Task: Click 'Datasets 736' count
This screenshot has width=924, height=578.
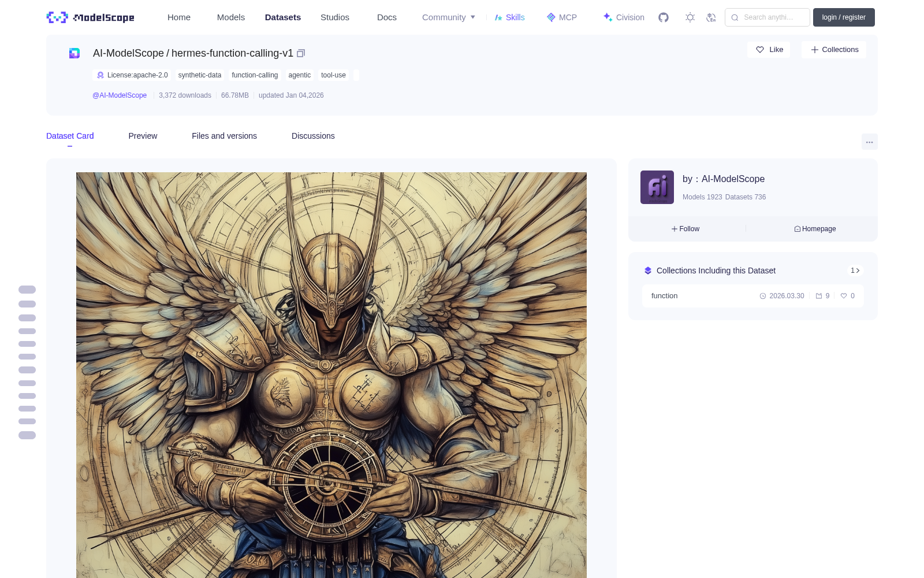Action: pos(746,197)
